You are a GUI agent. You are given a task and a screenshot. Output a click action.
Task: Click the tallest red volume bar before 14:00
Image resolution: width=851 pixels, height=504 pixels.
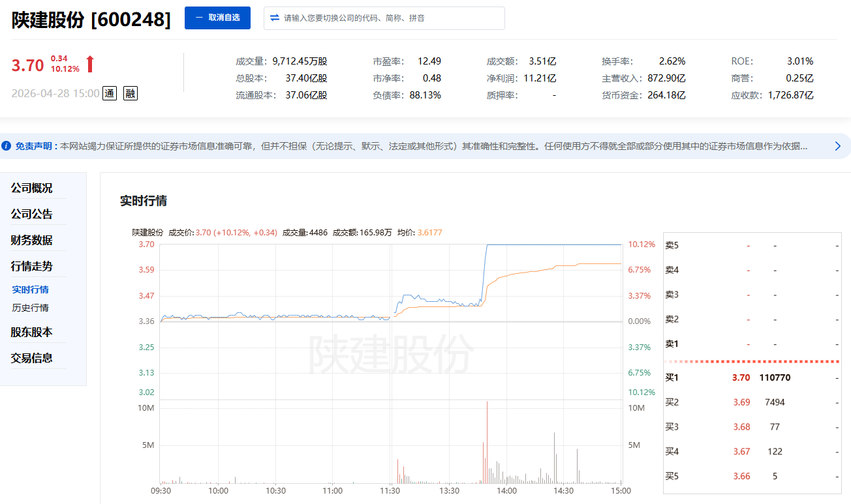(x=487, y=442)
